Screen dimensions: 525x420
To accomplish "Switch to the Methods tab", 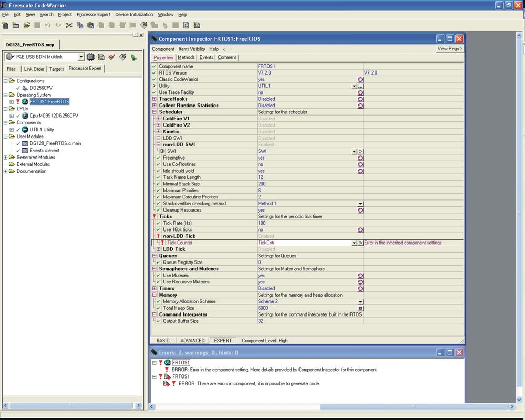I will click(186, 58).
